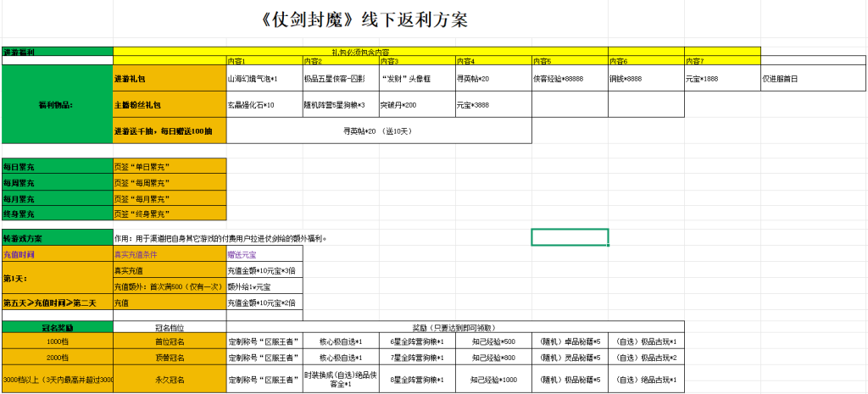This screenshot has height=394, width=868.
Task: Select the green 每日累充 cell
Action: (58, 167)
